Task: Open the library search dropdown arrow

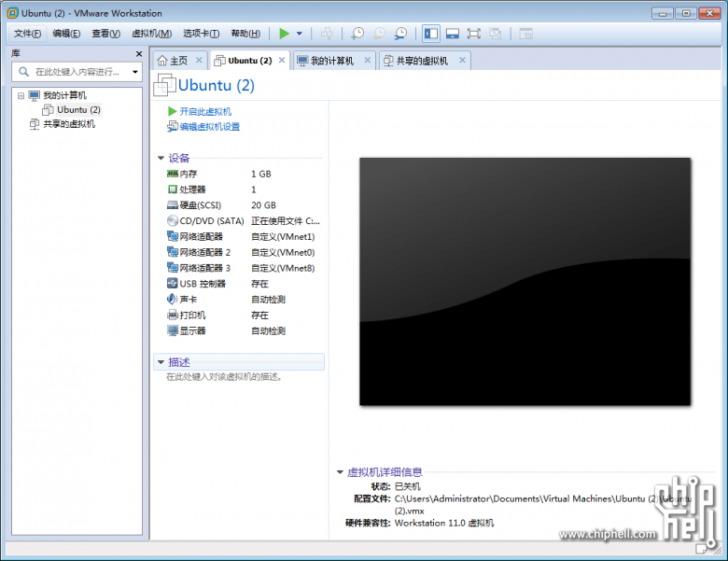Action: 135,72
